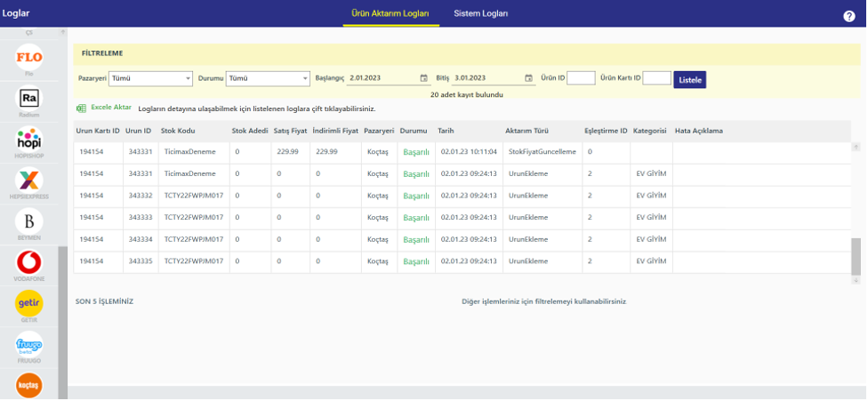Choose the HepsiExpress marketplace icon
The height and width of the screenshot is (401, 868).
click(x=29, y=180)
